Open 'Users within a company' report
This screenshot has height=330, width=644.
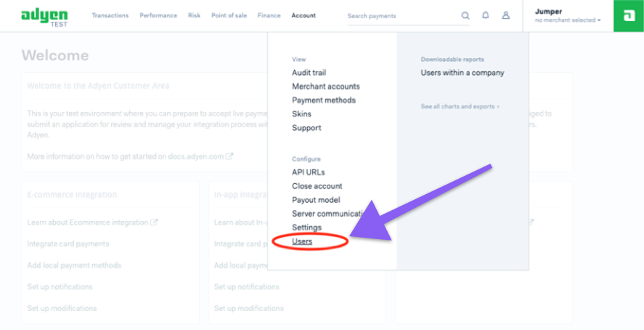tap(462, 73)
